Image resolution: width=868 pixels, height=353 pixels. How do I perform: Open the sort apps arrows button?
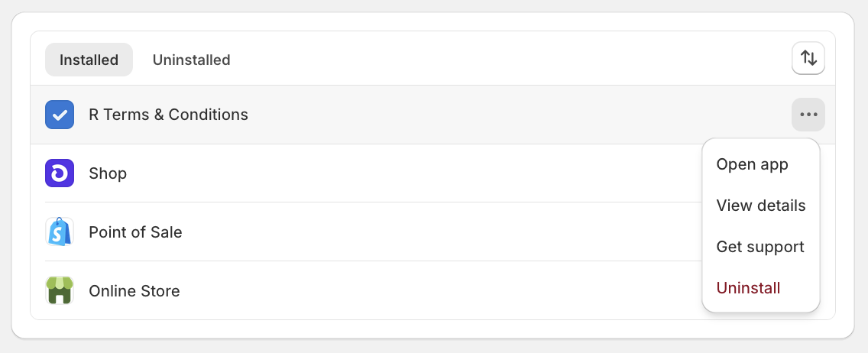808,58
